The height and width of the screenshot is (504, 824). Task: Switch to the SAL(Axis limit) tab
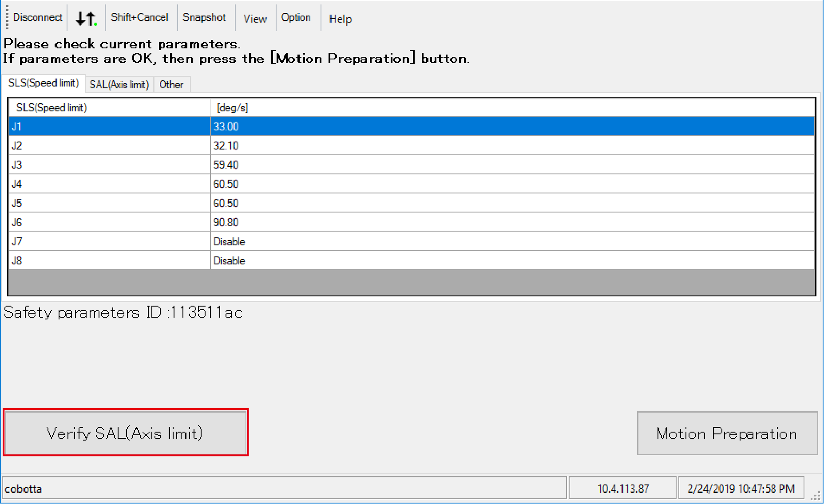[x=119, y=84]
